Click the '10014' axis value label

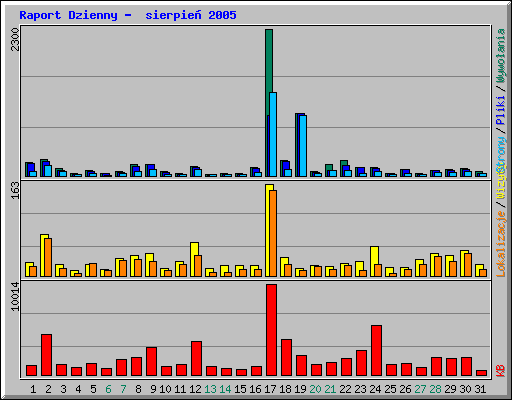click(x=15, y=296)
